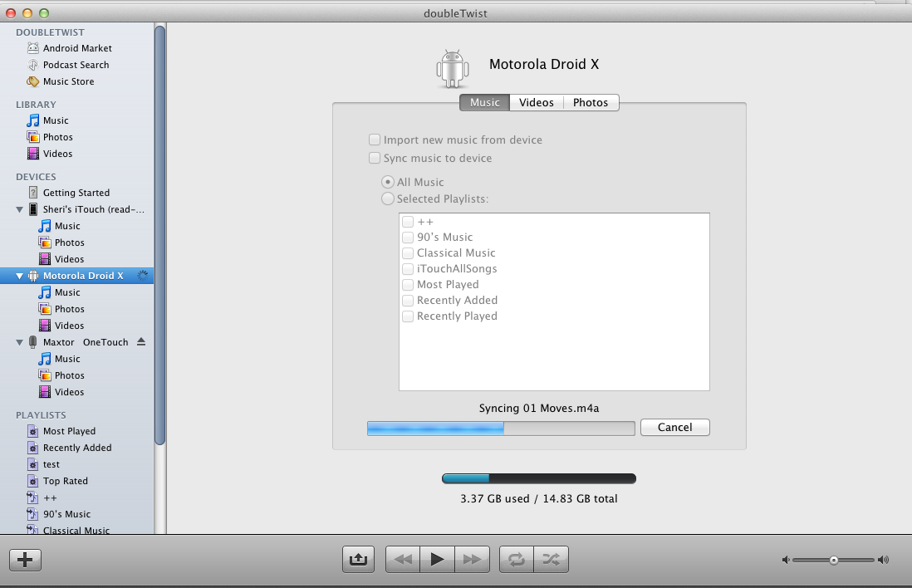The image size is (912, 588).
Task: Toggle repeat playback mode
Action: [517, 560]
